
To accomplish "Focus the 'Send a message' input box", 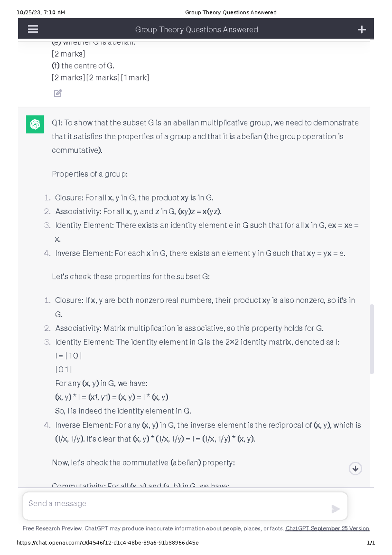I will pyautogui.click(x=176, y=504).
